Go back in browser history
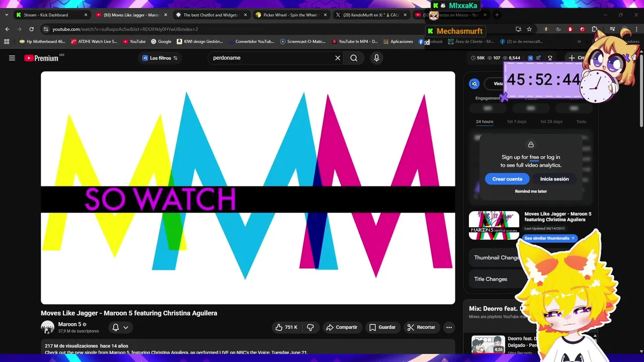Screen dimensions: 644x362 [8, 29]
